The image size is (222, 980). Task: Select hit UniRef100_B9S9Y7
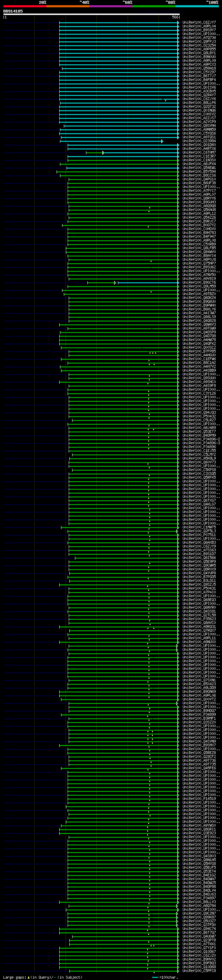click(x=199, y=30)
